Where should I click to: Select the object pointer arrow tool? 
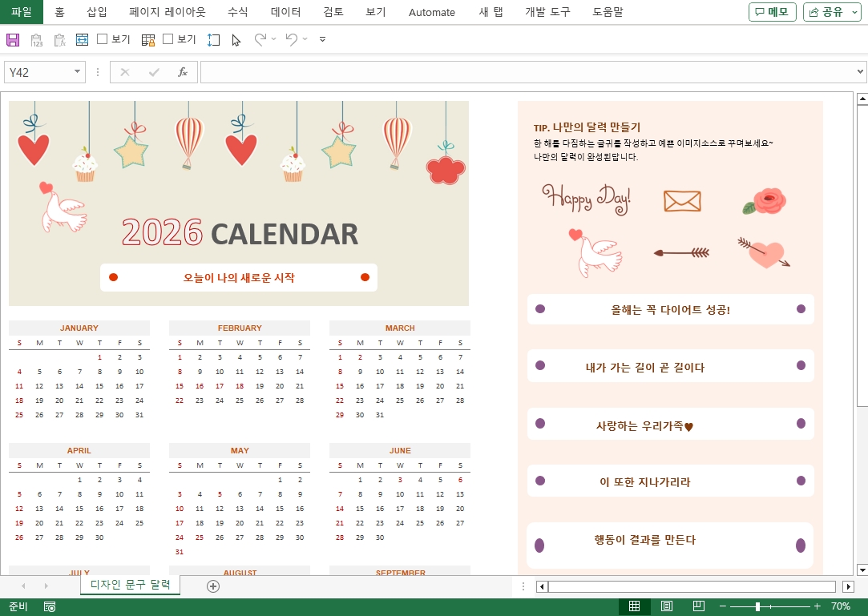pyautogui.click(x=236, y=39)
